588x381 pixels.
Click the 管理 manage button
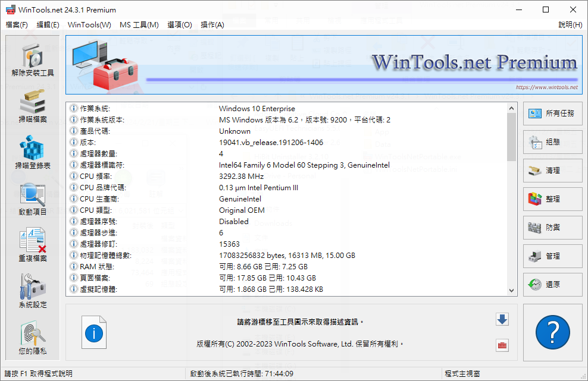552,256
